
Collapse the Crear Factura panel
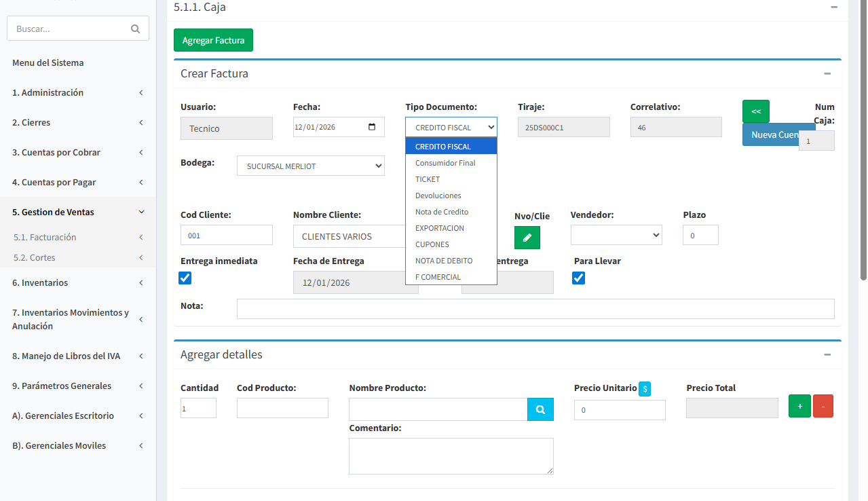click(x=827, y=73)
